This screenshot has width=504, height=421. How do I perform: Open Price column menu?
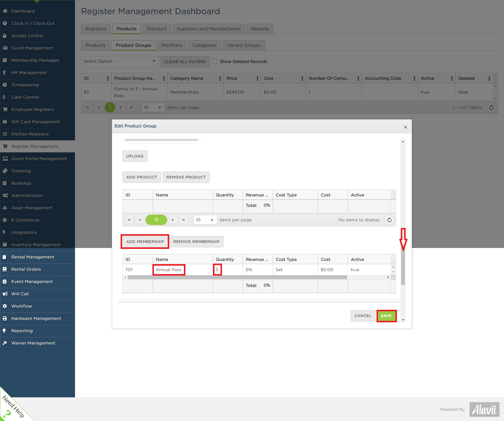click(x=257, y=78)
